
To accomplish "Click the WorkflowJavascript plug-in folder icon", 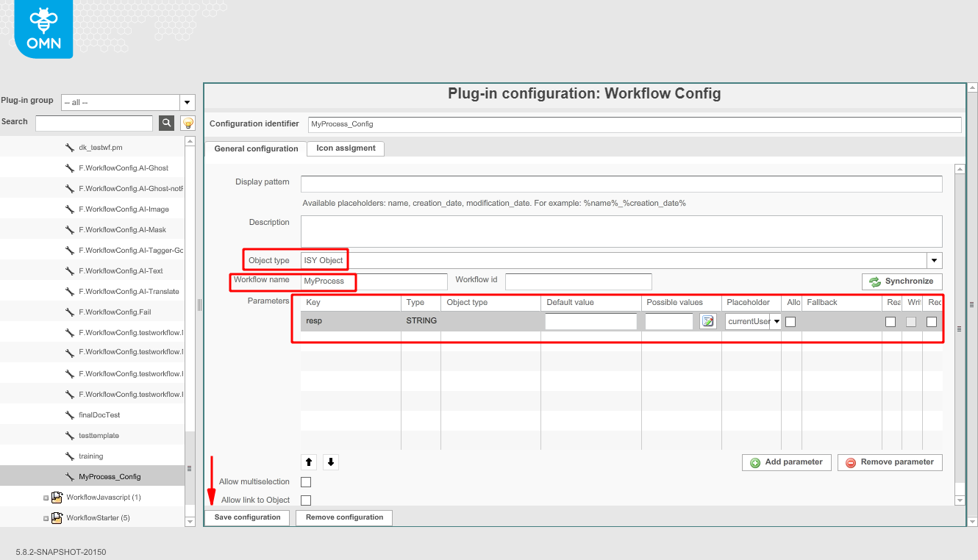I will pyautogui.click(x=57, y=498).
